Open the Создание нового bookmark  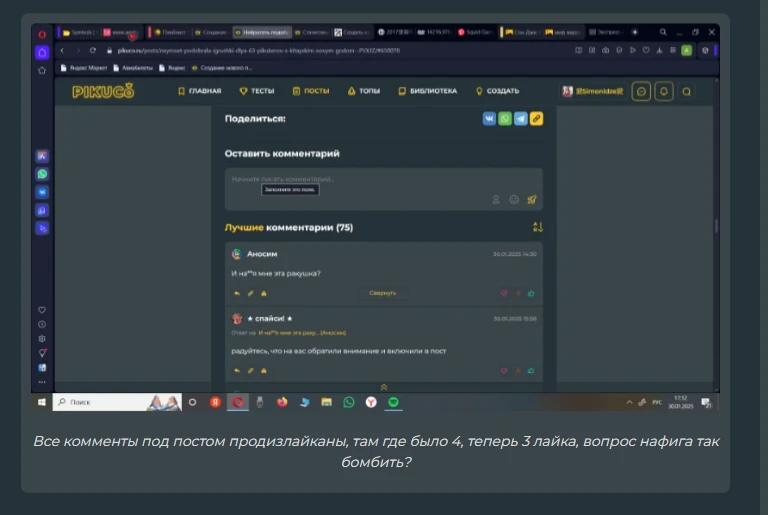tap(222, 68)
